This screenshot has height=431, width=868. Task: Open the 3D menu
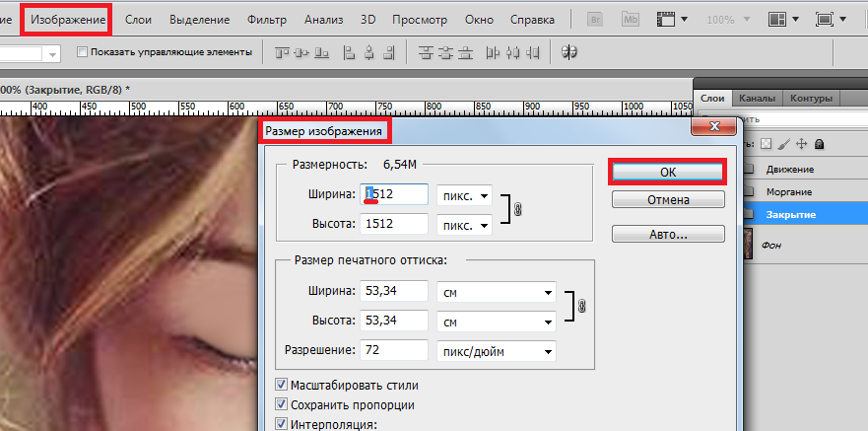[x=368, y=20]
